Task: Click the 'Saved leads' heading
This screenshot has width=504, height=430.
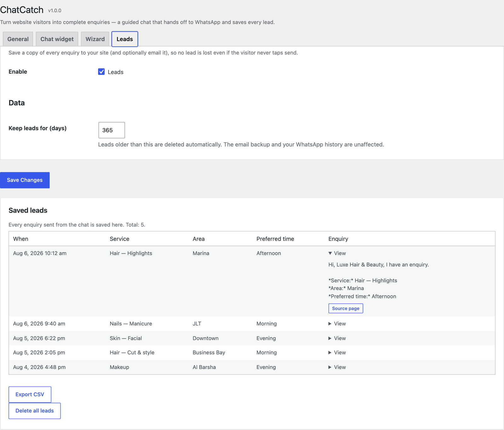Action: 28,210
